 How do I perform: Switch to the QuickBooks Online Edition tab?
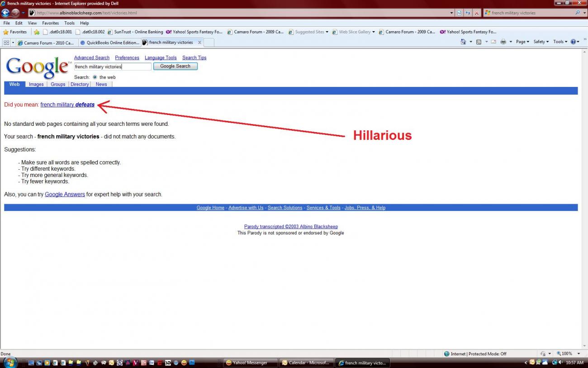pyautogui.click(x=109, y=43)
